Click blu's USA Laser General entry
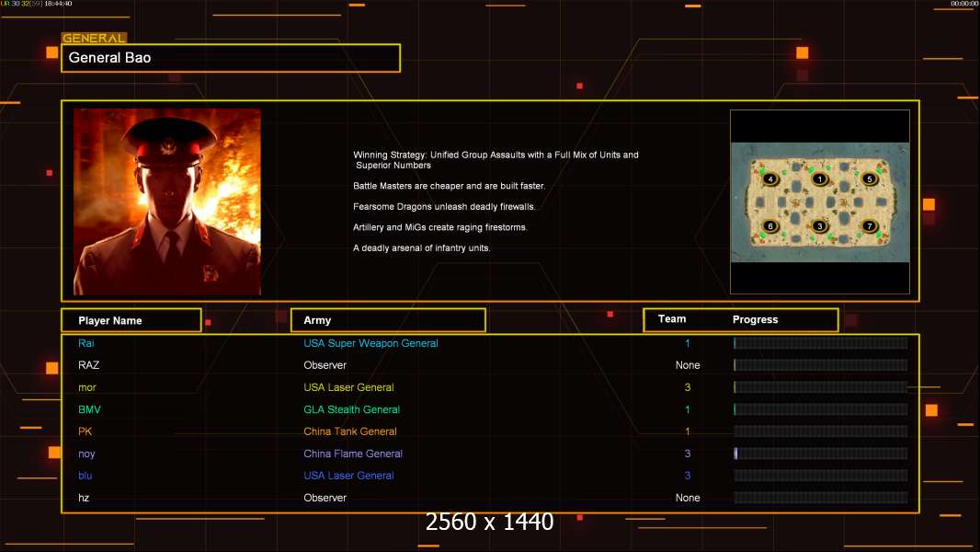 (x=348, y=476)
